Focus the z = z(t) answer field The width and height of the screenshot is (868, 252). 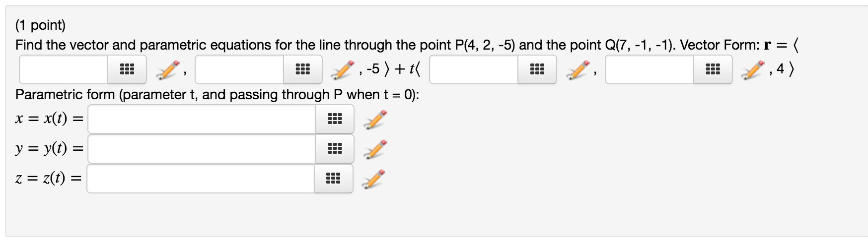click(201, 179)
